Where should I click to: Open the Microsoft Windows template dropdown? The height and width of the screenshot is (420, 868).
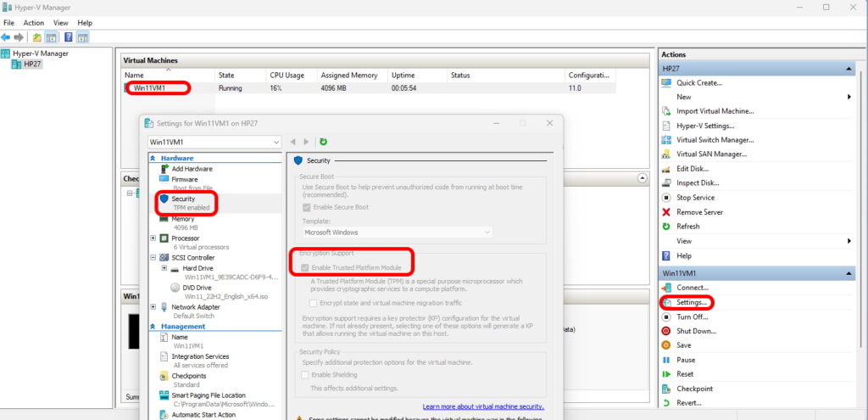tap(397, 232)
